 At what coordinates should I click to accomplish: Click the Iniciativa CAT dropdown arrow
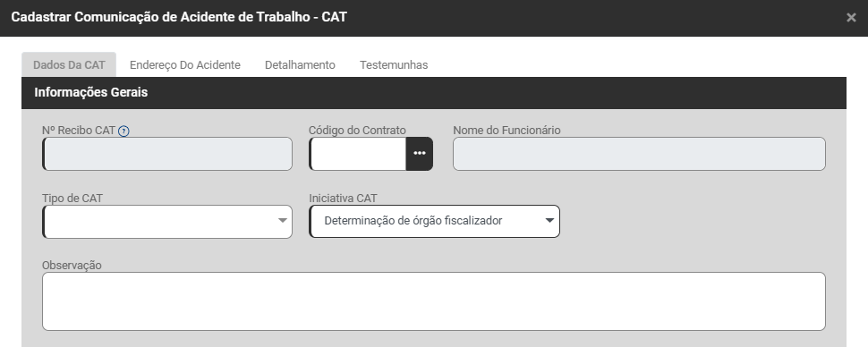click(x=549, y=221)
